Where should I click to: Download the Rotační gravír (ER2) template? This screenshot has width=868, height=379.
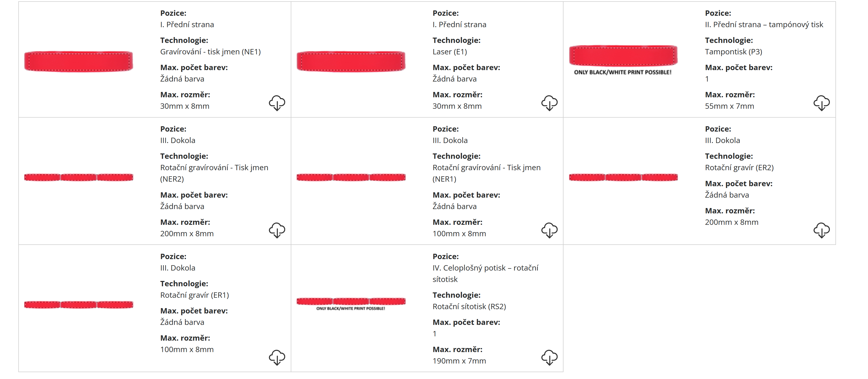coord(821,230)
